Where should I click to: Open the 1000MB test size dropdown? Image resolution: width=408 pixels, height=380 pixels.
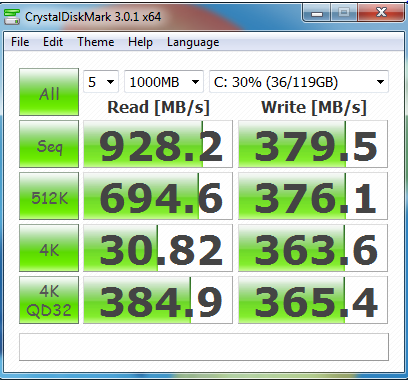(x=164, y=82)
